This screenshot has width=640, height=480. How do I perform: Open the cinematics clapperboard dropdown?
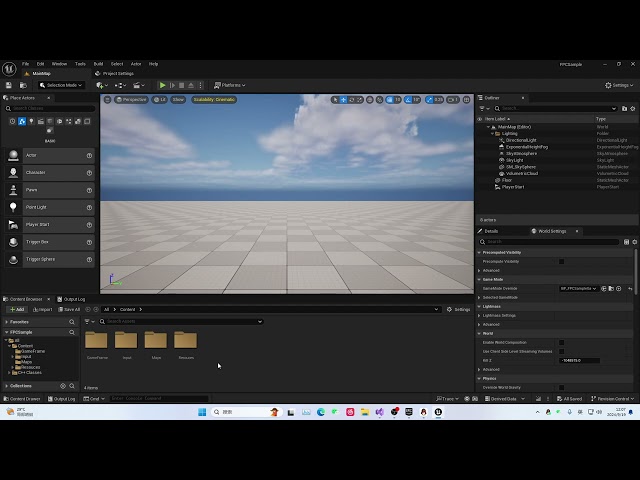pos(139,85)
